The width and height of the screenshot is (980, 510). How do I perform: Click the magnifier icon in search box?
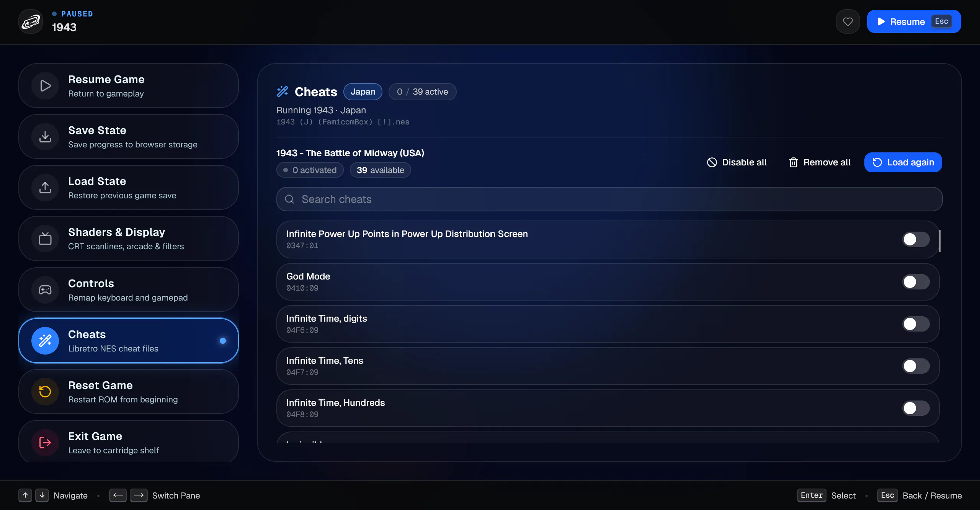click(289, 199)
